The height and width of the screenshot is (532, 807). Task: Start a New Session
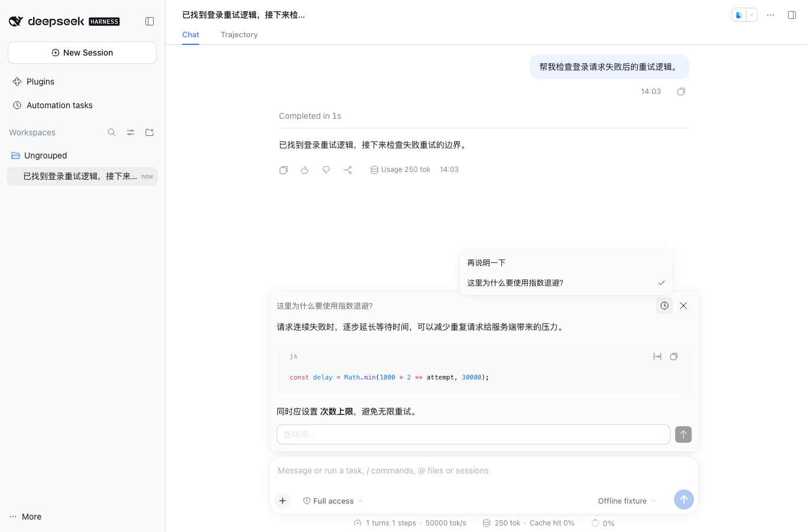82,53
